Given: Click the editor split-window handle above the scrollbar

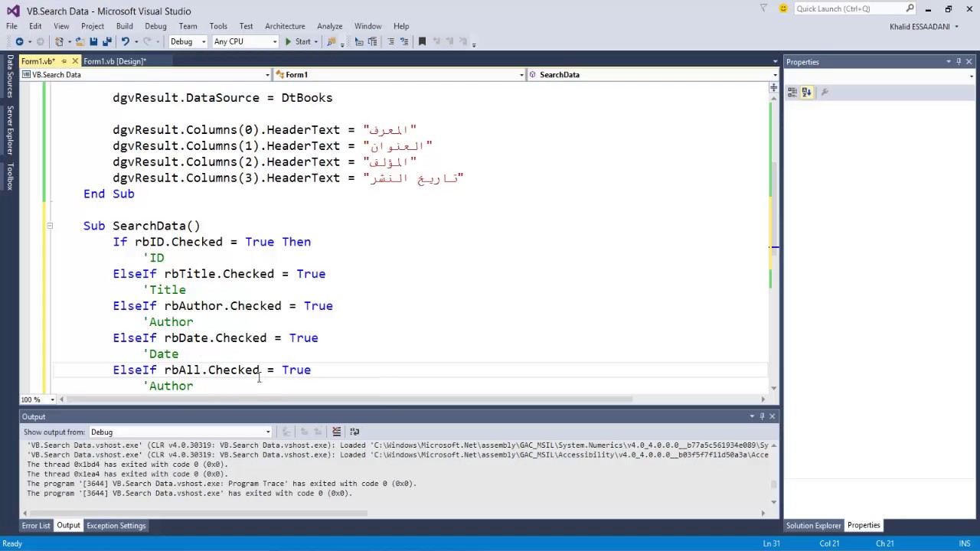Looking at the screenshot, I should pos(773,86).
